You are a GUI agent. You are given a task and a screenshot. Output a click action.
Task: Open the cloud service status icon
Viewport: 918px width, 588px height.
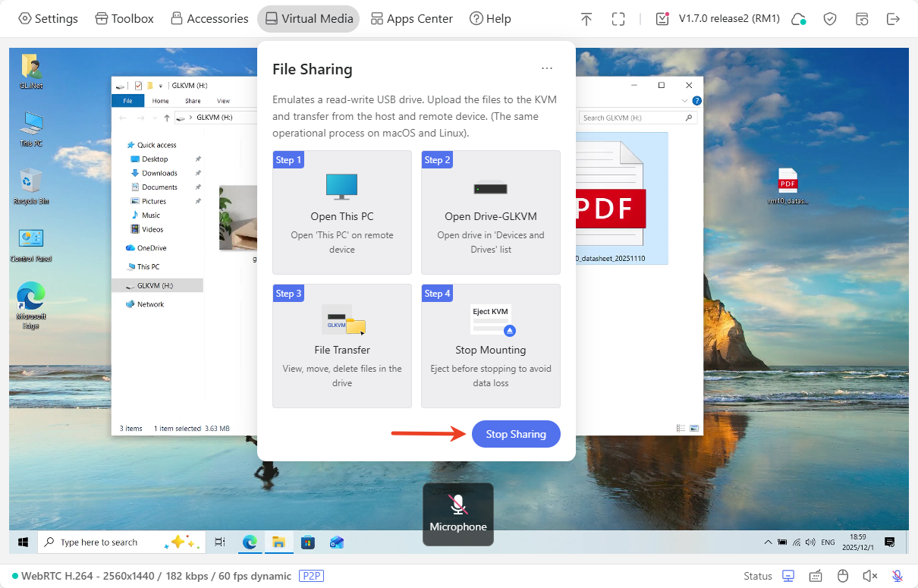click(798, 19)
